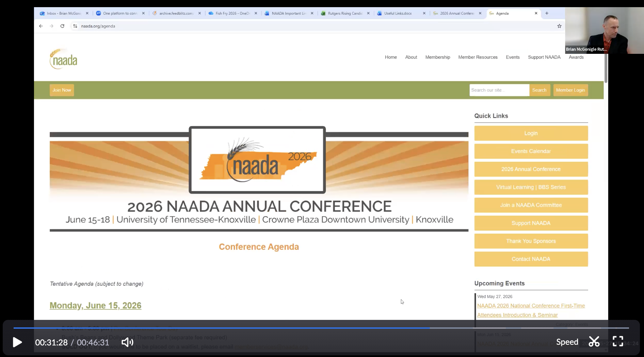The height and width of the screenshot is (357, 644).
Task: Open First-Time Attendees Introduction & Seminar link
Action: (531, 310)
